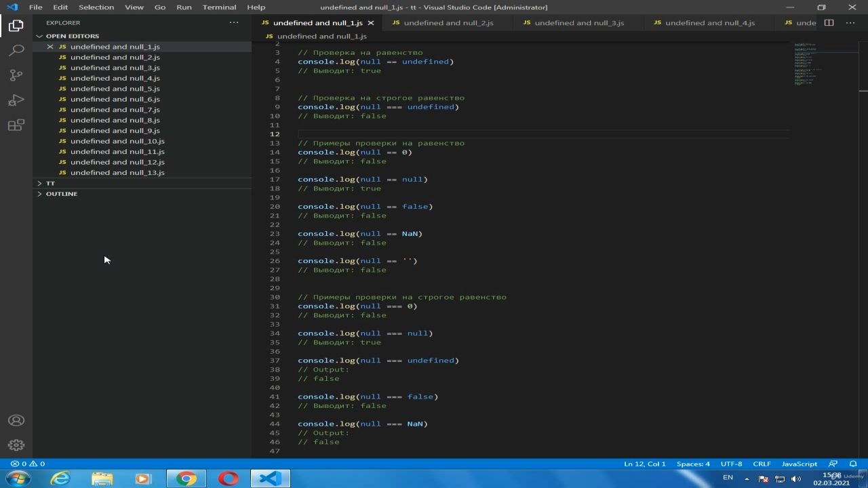Close undefined and null_1.js editor tab
Screen dimensions: 868x488
click(x=370, y=22)
